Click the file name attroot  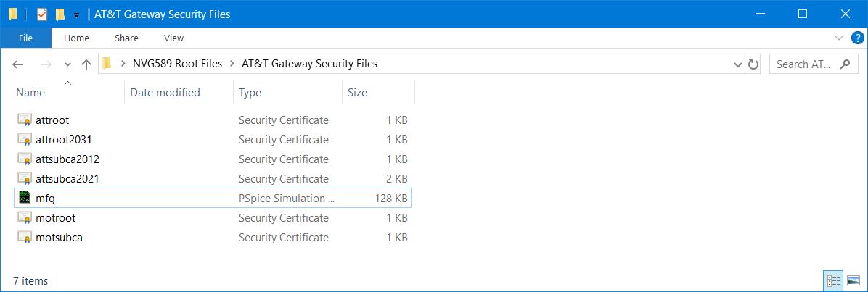click(x=52, y=120)
